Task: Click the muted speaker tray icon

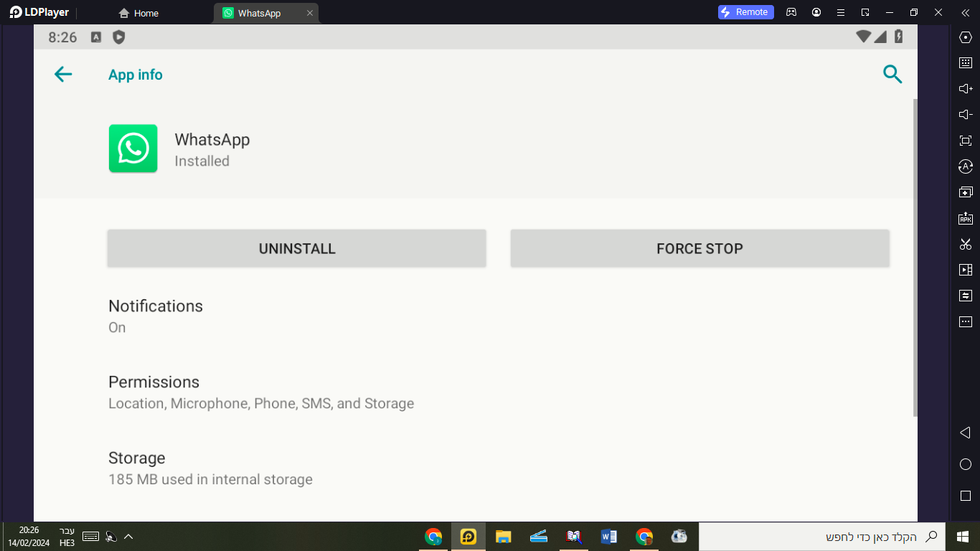Action: [110, 537]
